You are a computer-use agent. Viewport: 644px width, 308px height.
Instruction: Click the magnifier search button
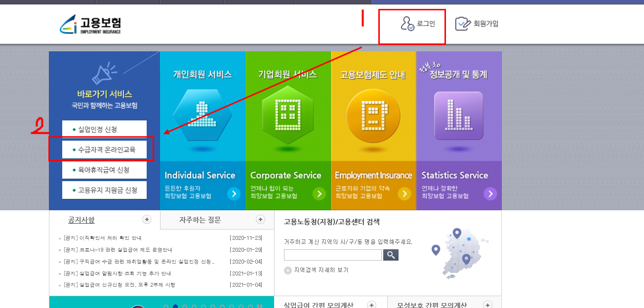pos(391,255)
